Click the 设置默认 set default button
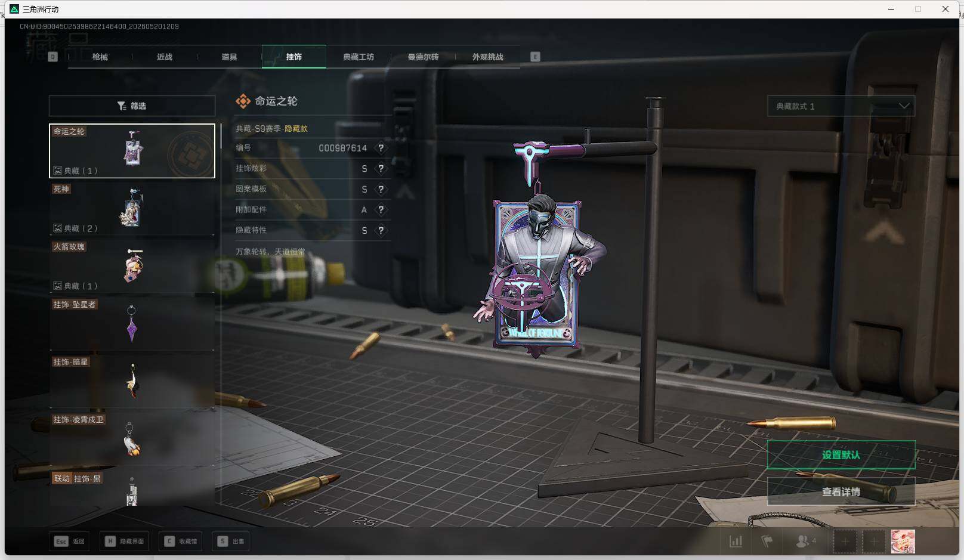The width and height of the screenshot is (964, 560). [x=841, y=455]
